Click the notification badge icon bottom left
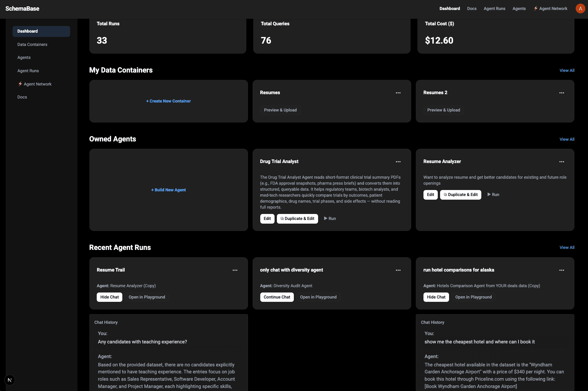 pyautogui.click(x=10, y=380)
